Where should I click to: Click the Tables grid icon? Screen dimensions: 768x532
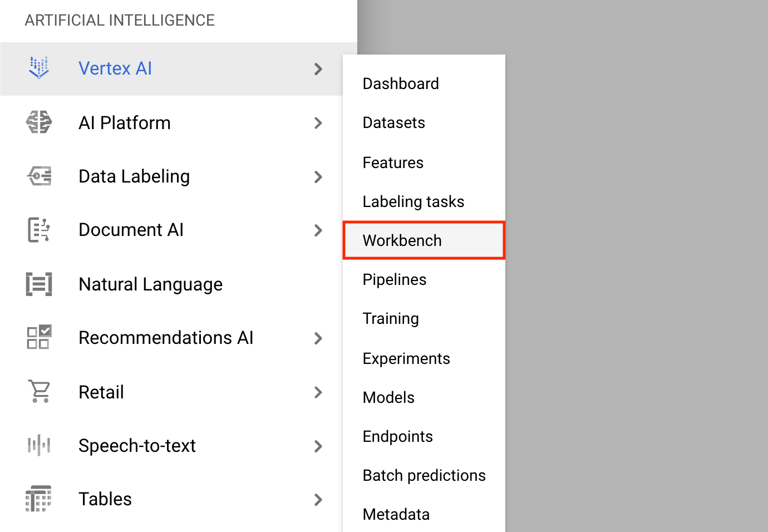point(39,499)
